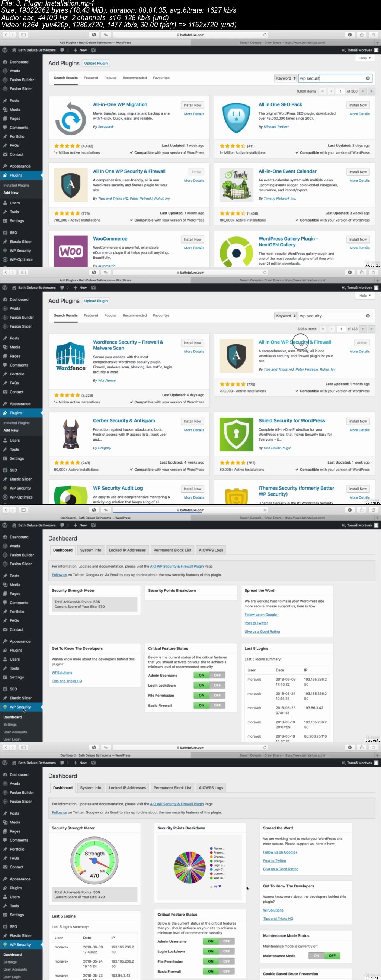Open 'Hi, Tomáš Morávek' account menu in third frame
Image resolution: width=381 pixels, height=980 pixels.
[360, 525]
